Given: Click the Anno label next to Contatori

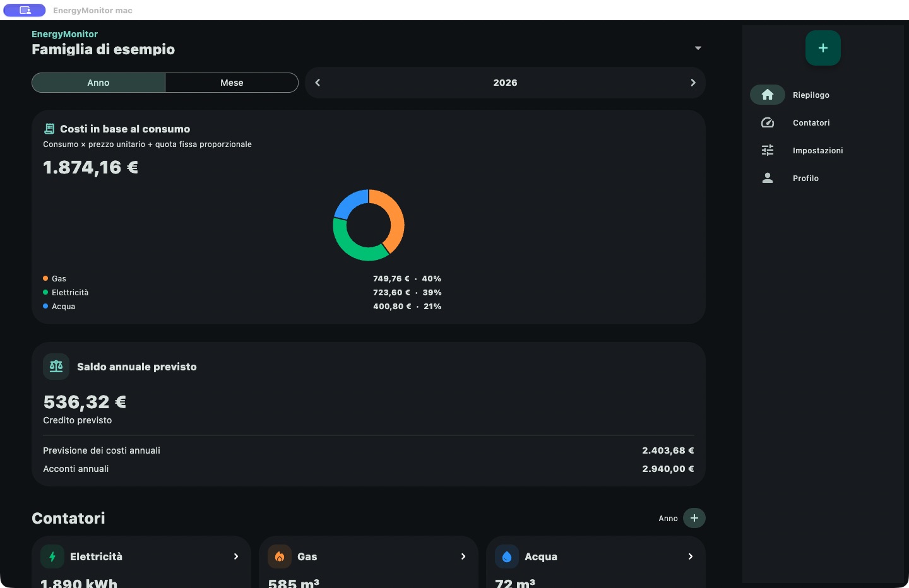Looking at the screenshot, I should [x=668, y=519].
